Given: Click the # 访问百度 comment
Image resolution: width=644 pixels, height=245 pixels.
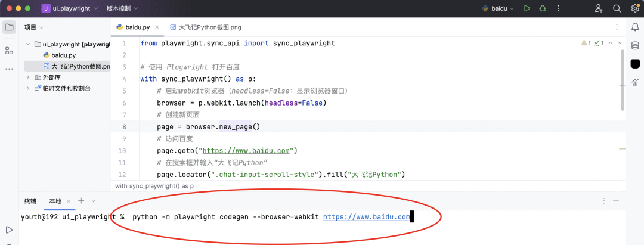Looking at the screenshot, I should coord(175,139).
